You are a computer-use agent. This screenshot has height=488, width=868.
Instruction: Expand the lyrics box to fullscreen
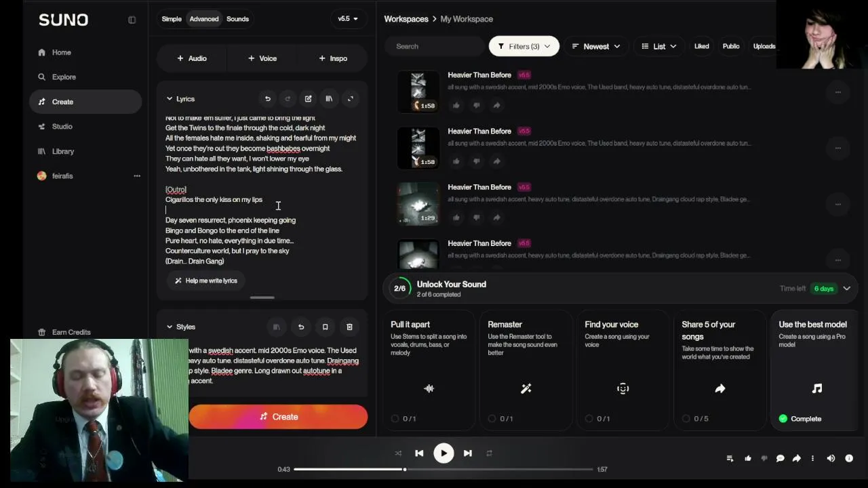tap(351, 99)
